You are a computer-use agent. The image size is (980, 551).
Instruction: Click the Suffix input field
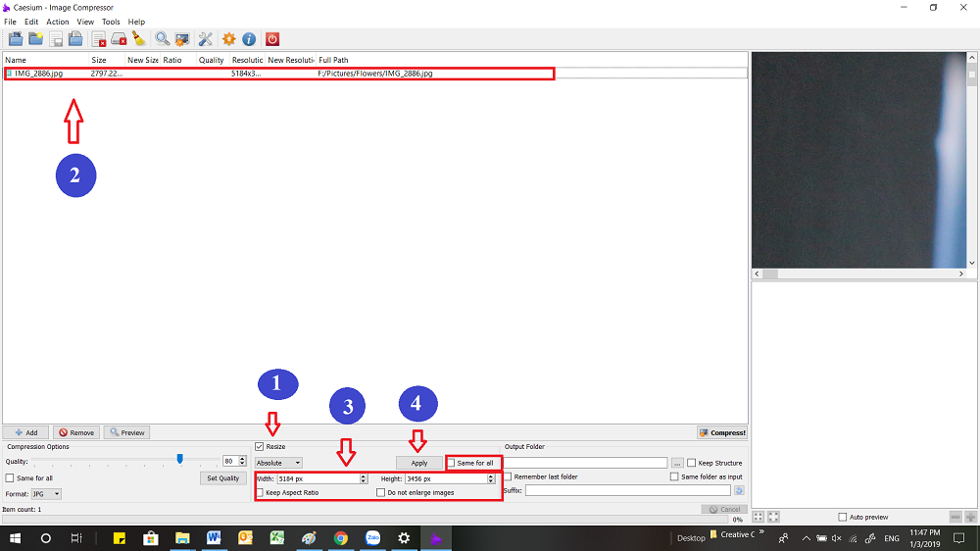tap(627, 490)
